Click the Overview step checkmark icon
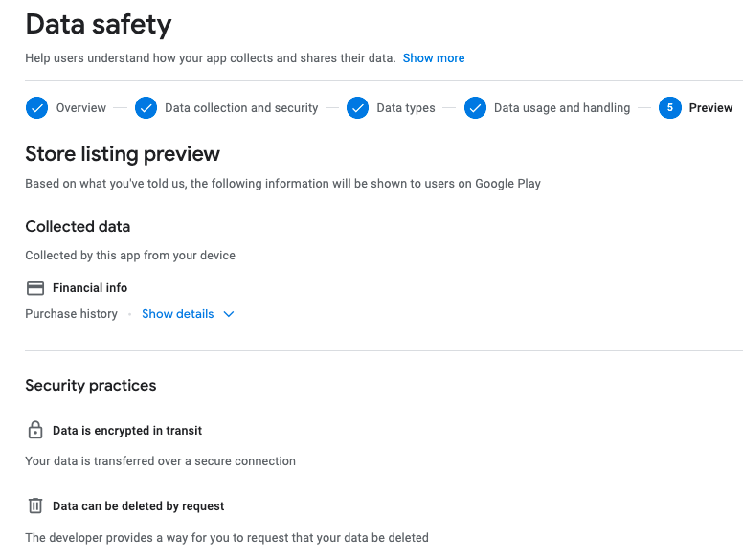 (36, 108)
